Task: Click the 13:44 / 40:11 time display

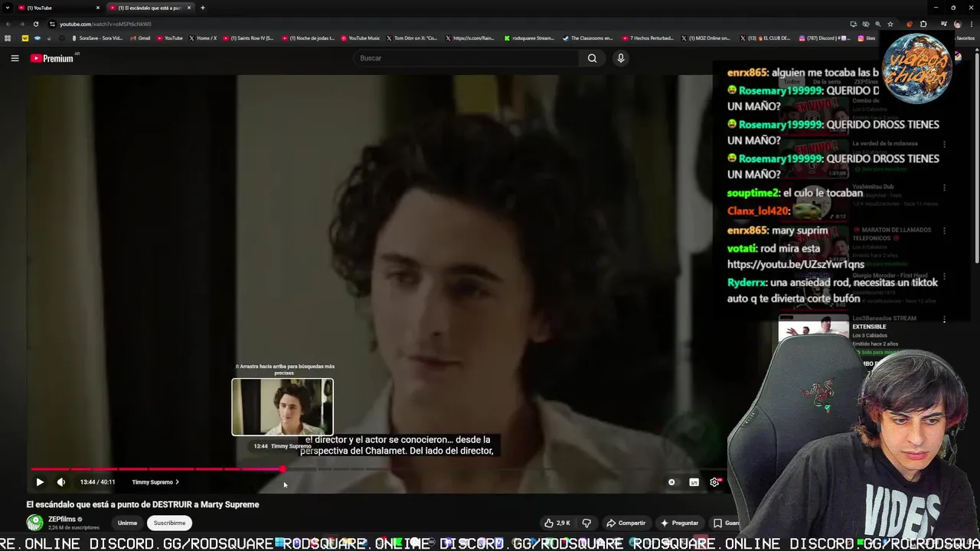Action: [x=97, y=482]
